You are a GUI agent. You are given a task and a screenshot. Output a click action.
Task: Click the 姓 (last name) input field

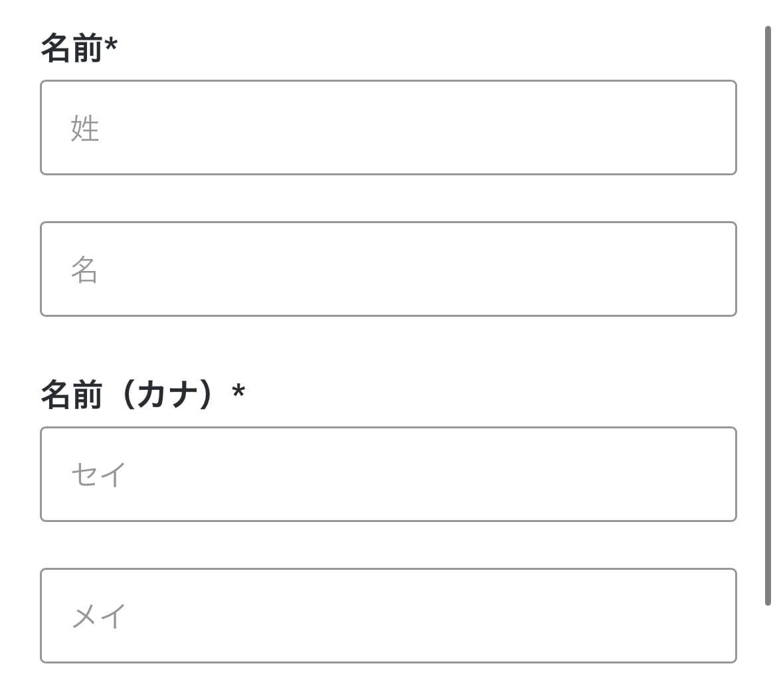[x=388, y=128]
